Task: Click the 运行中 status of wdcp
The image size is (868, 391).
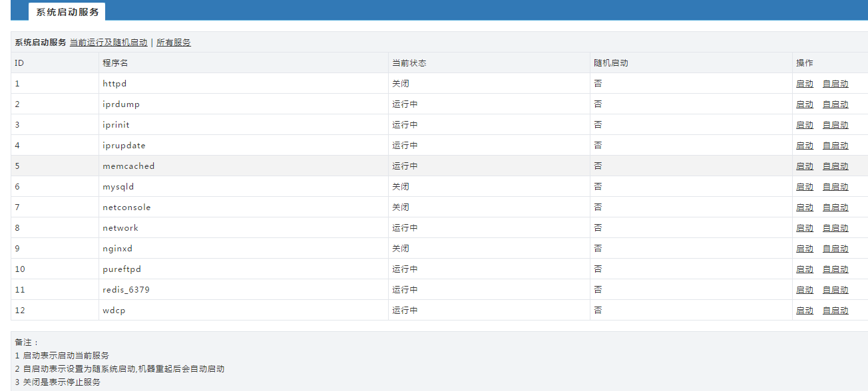Action: tap(405, 311)
